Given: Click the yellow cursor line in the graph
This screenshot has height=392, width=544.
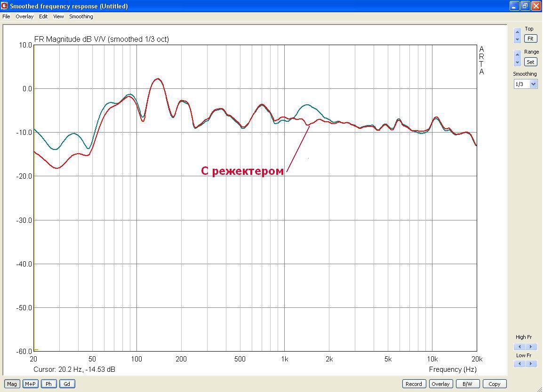Looking at the screenshot, I should point(34,197).
